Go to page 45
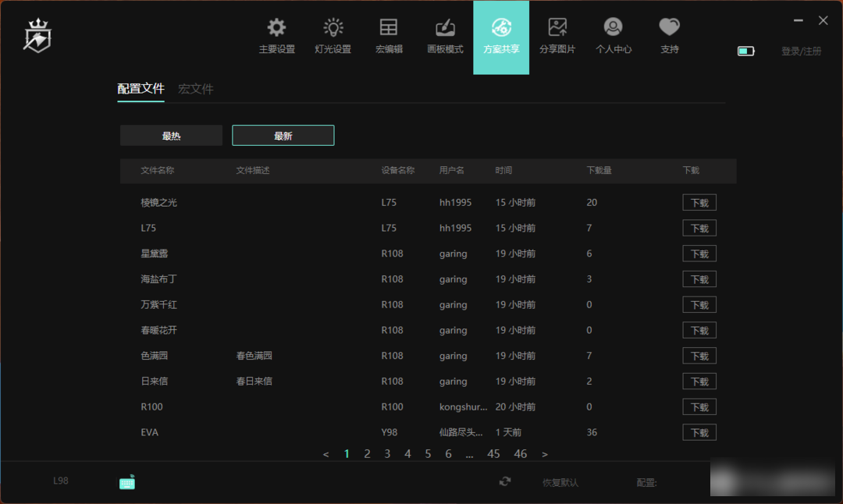Image resolution: width=843 pixels, height=504 pixels. (493, 454)
